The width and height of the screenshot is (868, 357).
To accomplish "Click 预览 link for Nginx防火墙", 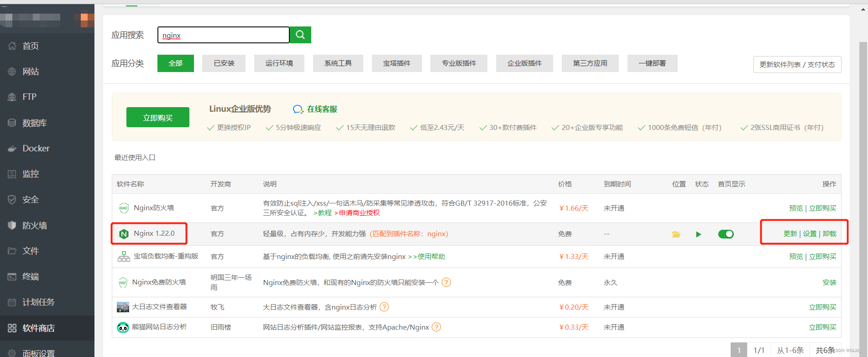I will [x=796, y=208].
